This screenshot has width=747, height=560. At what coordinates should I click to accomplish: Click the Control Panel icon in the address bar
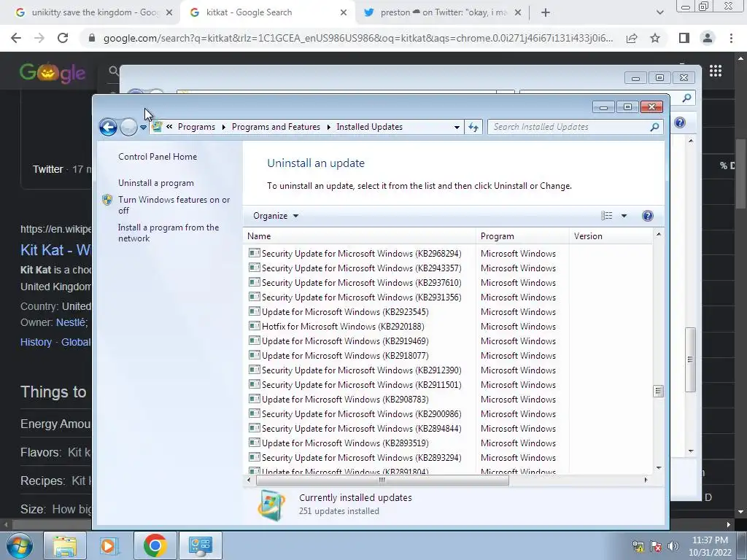(x=157, y=127)
